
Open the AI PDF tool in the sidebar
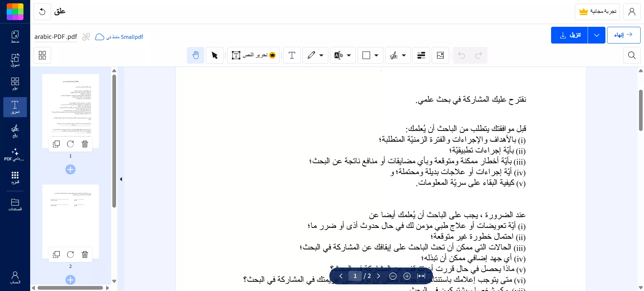(x=15, y=155)
